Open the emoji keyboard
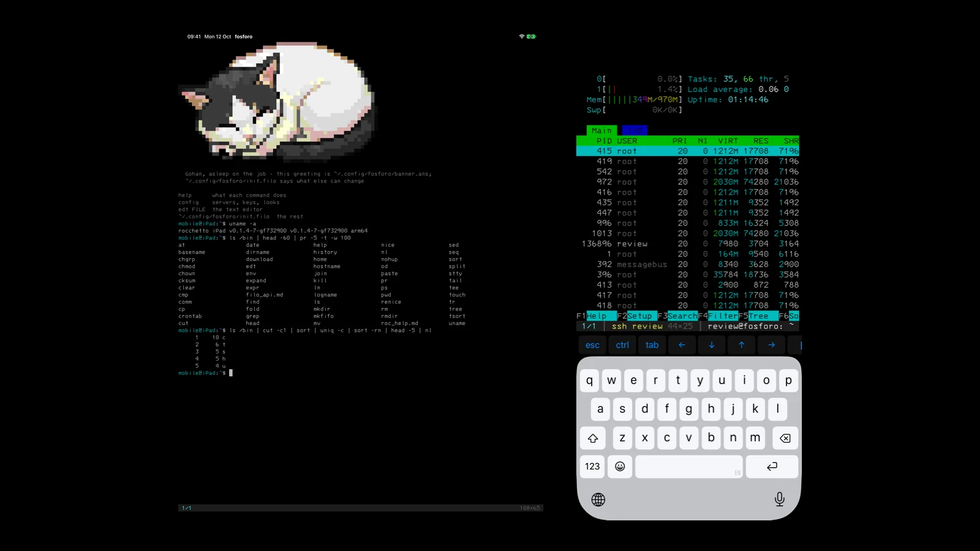 click(620, 467)
